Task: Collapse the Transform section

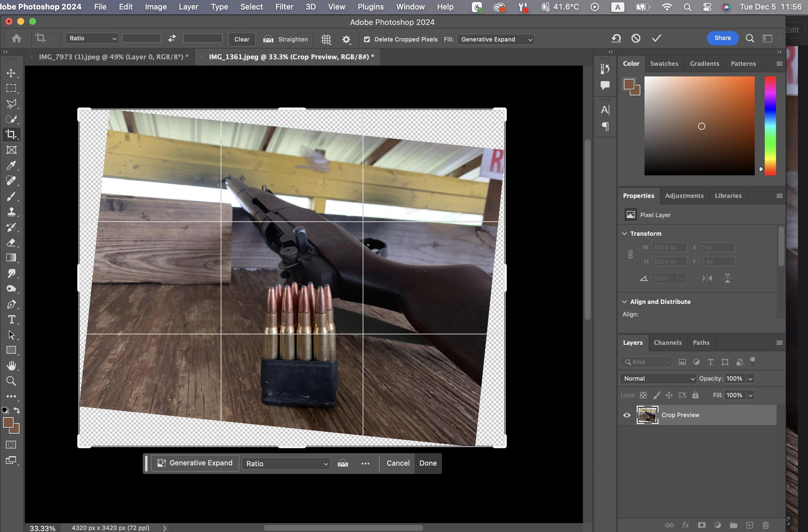Action: coord(624,234)
